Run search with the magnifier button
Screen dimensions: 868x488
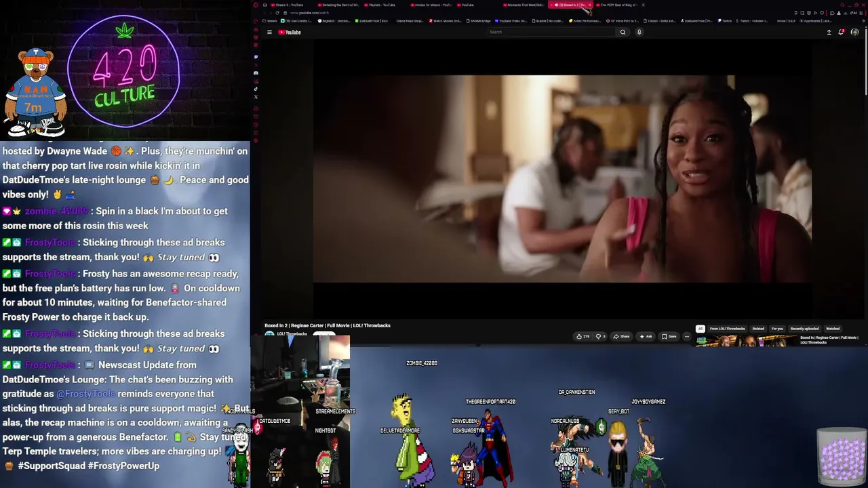(623, 32)
